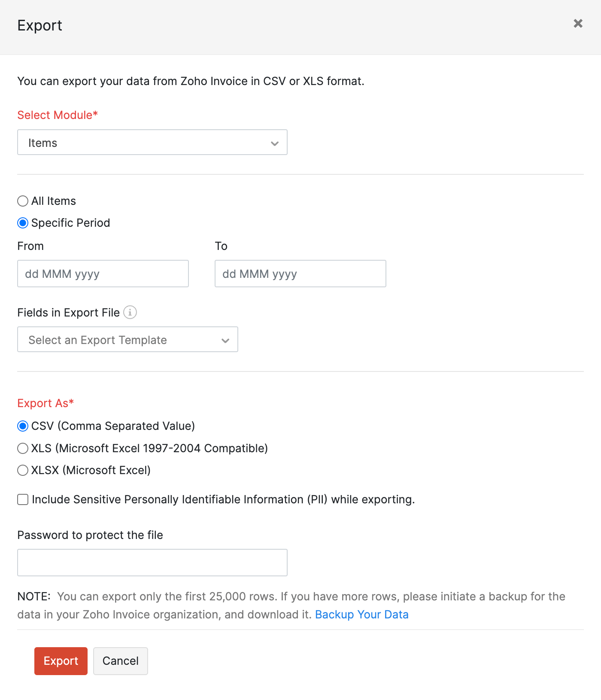Enable the Include Sensitive PII checkbox
The image size is (601, 700).
click(23, 499)
